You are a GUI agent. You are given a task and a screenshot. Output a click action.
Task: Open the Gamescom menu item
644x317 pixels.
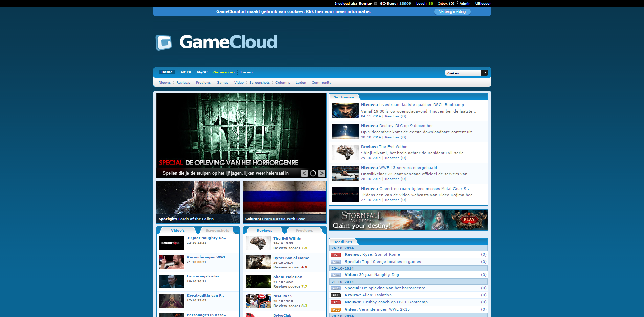click(x=224, y=72)
